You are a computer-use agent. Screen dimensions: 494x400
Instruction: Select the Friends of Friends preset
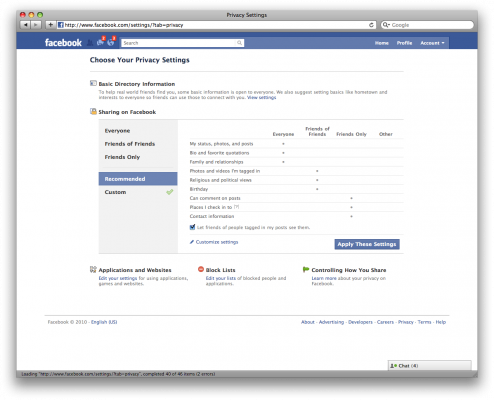coord(130,144)
